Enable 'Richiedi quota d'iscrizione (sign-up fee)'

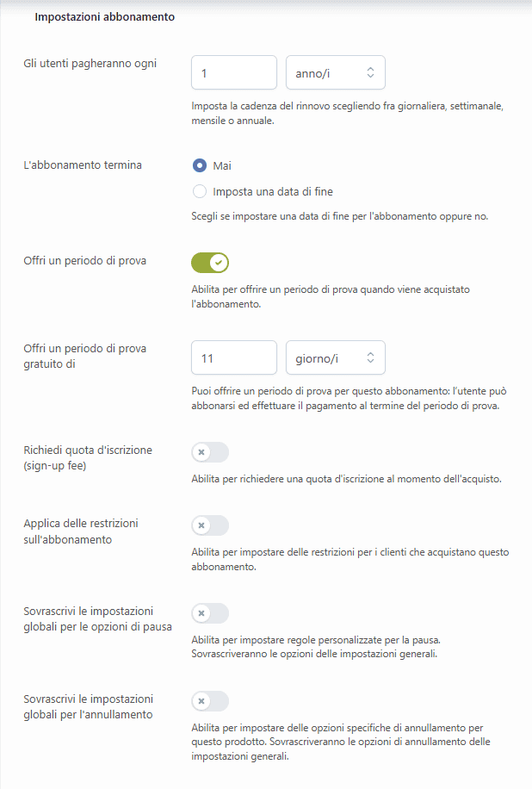(210, 451)
